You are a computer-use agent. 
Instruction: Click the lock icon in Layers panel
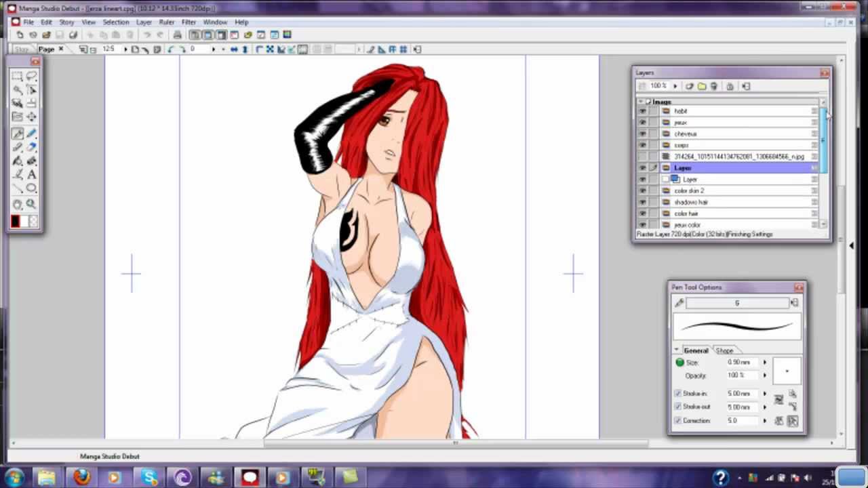pyautogui.click(x=730, y=86)
